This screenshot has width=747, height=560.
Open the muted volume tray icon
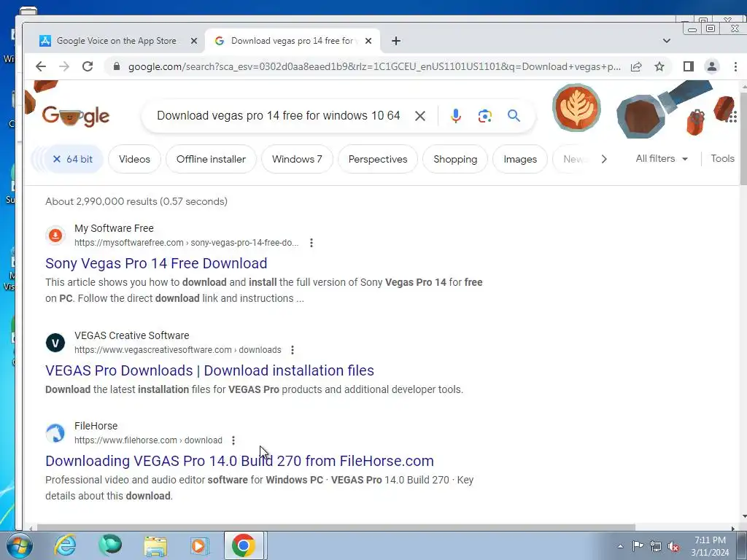tap(673, 546)
